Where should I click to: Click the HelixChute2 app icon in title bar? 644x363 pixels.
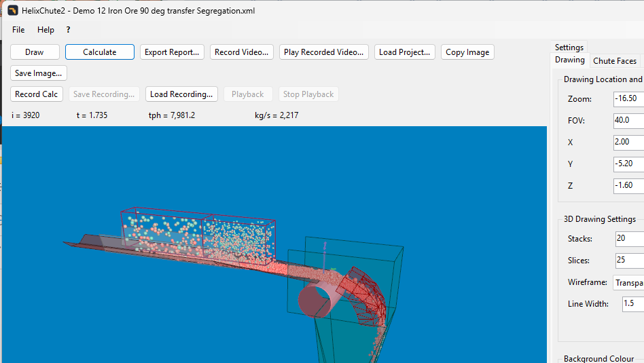(x=13, y=11)
